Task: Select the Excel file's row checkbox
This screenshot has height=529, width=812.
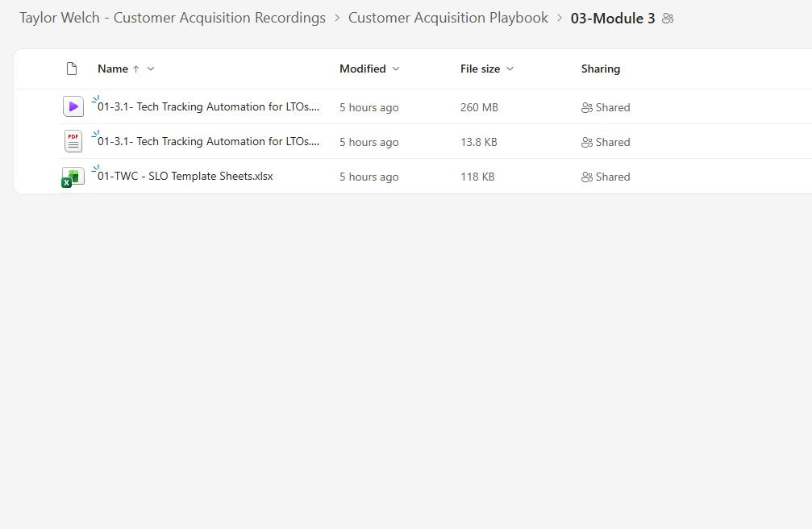Action: pos(40,176)
